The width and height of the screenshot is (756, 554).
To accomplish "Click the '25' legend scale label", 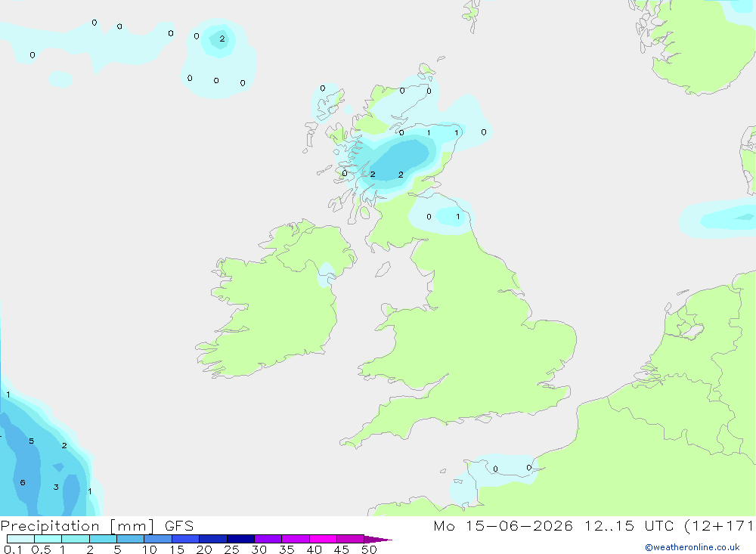I will [232, 549].
